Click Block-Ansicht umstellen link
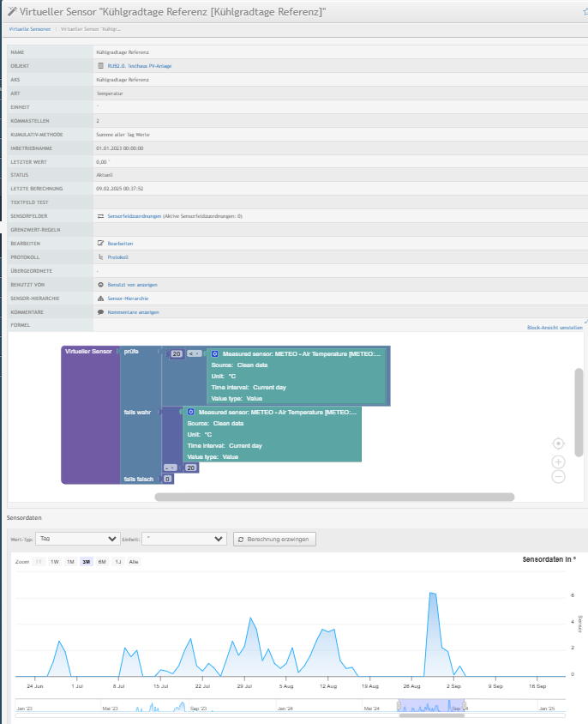Image resolution: width=588 pixels, height=724 pixels. pos(555,328)
